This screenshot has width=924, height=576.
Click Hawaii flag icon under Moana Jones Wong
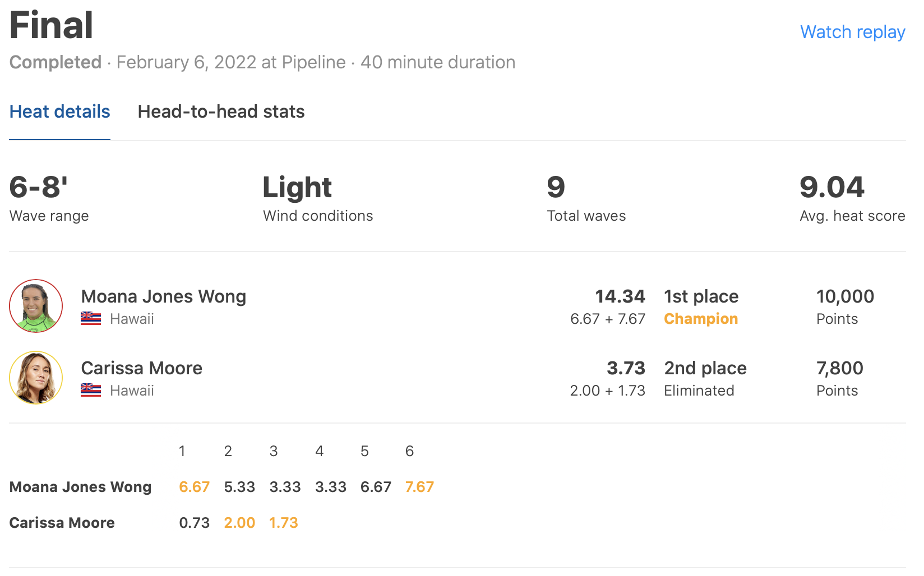pyautogui.click(x=91, y=319)
